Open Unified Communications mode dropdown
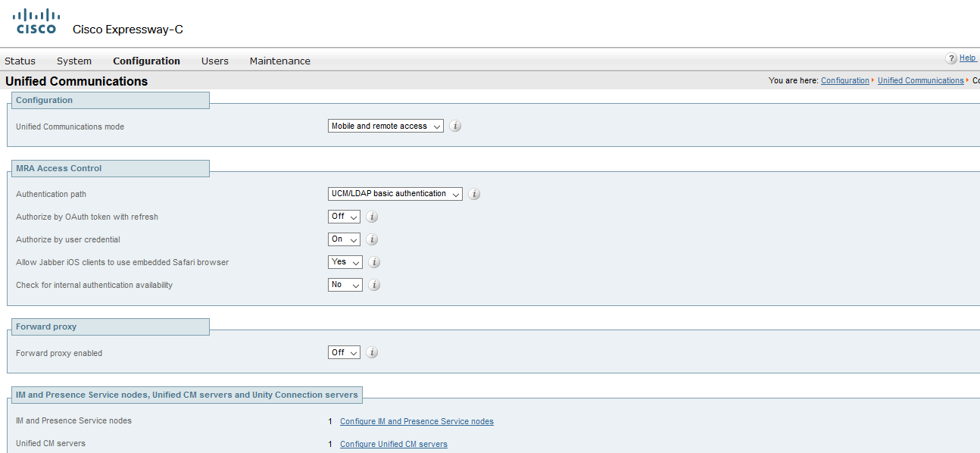980x453 pixels. pos(386,127)
